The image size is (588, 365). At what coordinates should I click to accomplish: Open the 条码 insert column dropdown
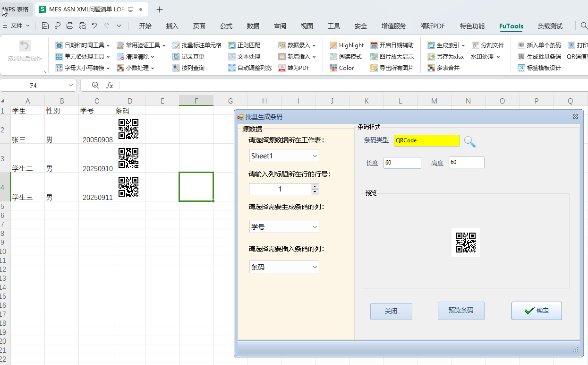[x=284, y=267]
